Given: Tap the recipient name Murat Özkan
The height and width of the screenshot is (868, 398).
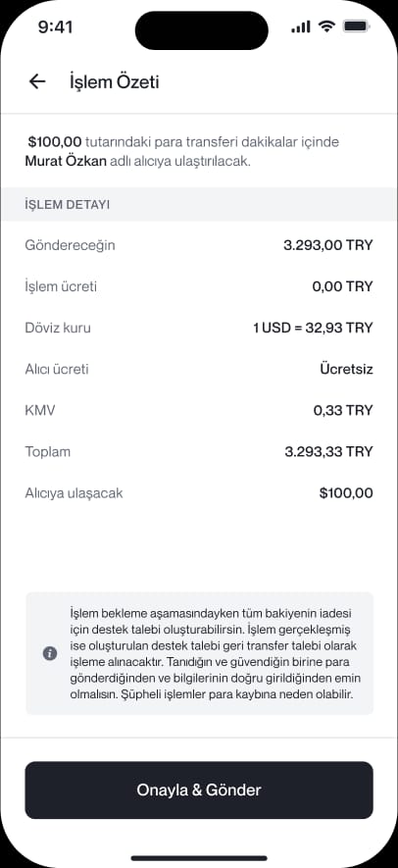Looking at the screenshot, I should click(66, 163).
